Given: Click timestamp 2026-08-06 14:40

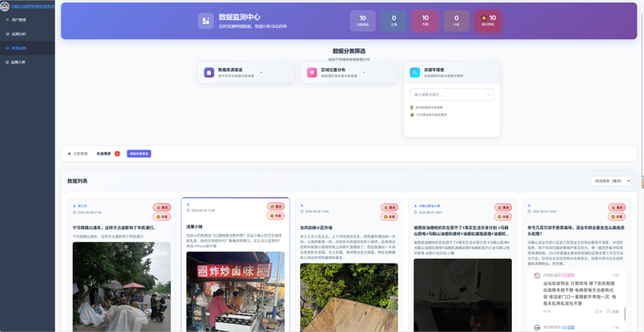Looking at the screenshot, I should (316, 211).
